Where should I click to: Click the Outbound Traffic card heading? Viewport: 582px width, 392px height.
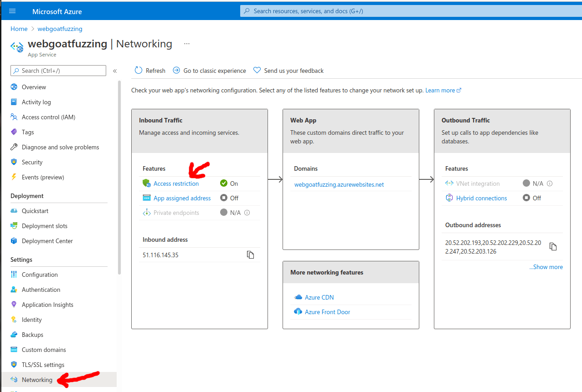click(x=466, y=120)
